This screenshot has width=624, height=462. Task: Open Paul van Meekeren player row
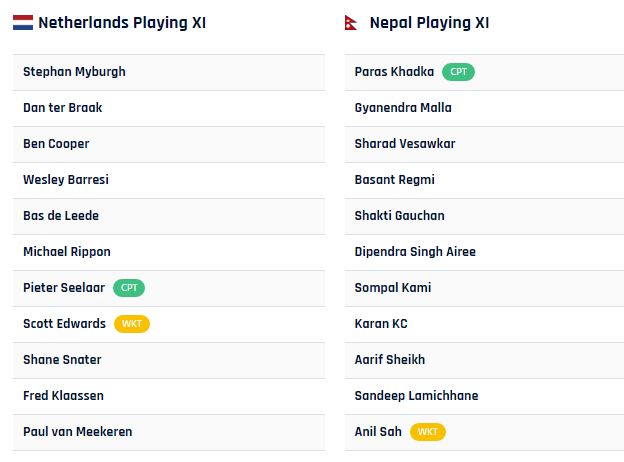coord(169,433)
